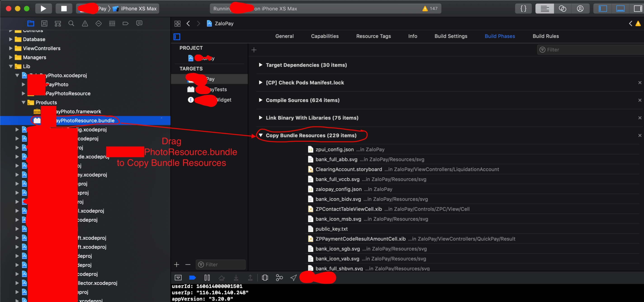The width and height of the screenshot is (644, 302).
Task: Click the Capabilities tab in project editor
Action: tap(325, 36)
